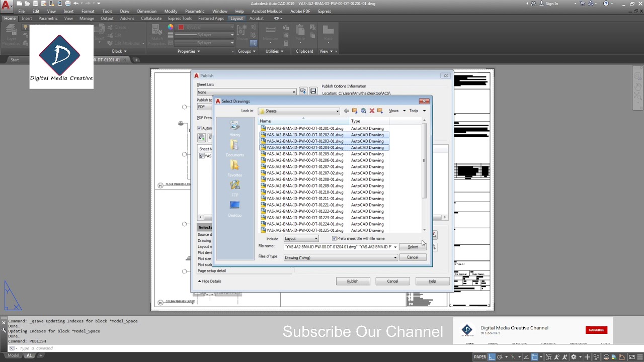Open Favorites in the places sidebar
The image size is (644, 362).
pyautogui.click(x=234, y=168)
